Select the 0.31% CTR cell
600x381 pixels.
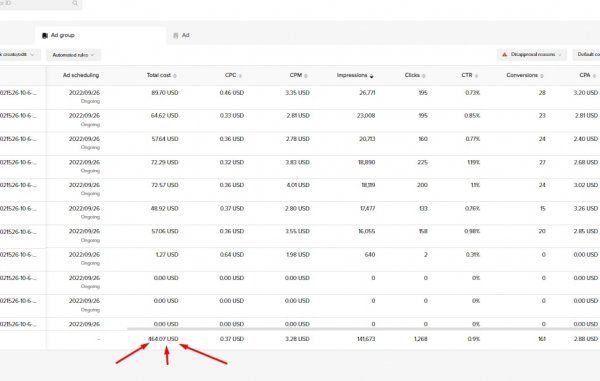[473, 255]
